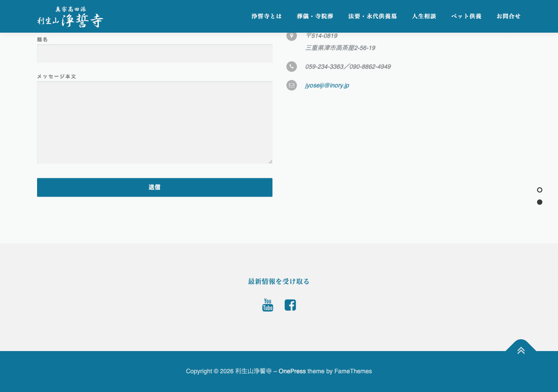The height and width of the screenshot is (392, 558).
Task: Click the FameThemes credit text in the footer
Action: click(x=353, y=371)
